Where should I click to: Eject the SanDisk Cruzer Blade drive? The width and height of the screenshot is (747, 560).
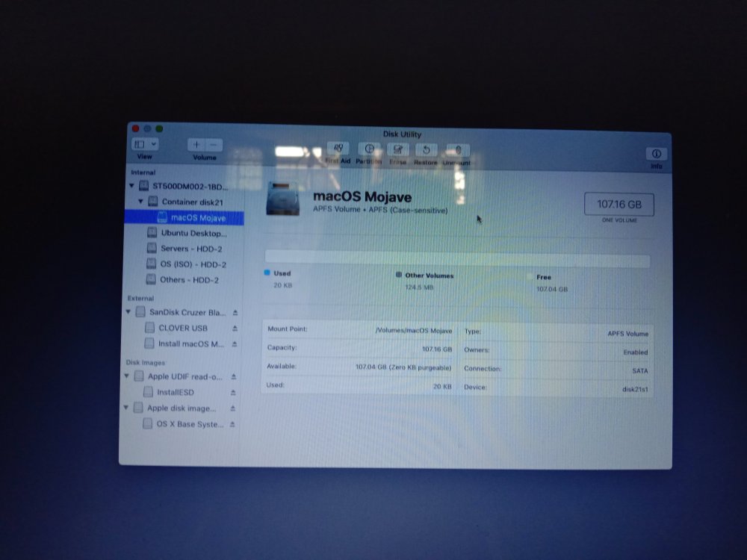pyautogui.click(x=235, y=313)
